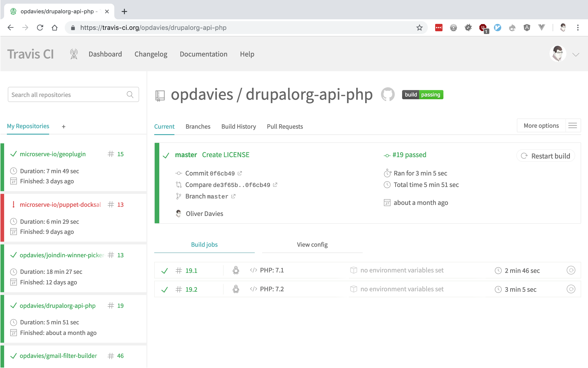Screen dimensions: 588x368
Task: Click the search magnifier icon in repositories box
Action: point(130,94)
